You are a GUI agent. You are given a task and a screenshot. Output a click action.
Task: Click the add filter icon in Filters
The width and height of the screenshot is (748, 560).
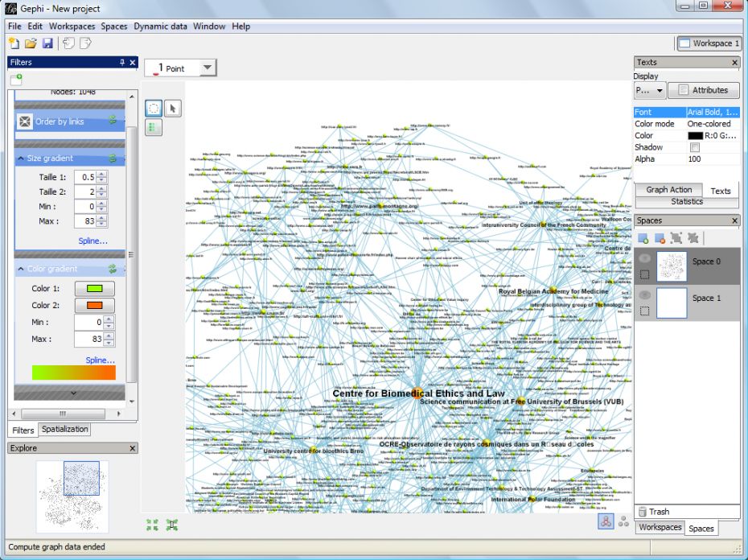pyautogui.click(x=16, y=79)
